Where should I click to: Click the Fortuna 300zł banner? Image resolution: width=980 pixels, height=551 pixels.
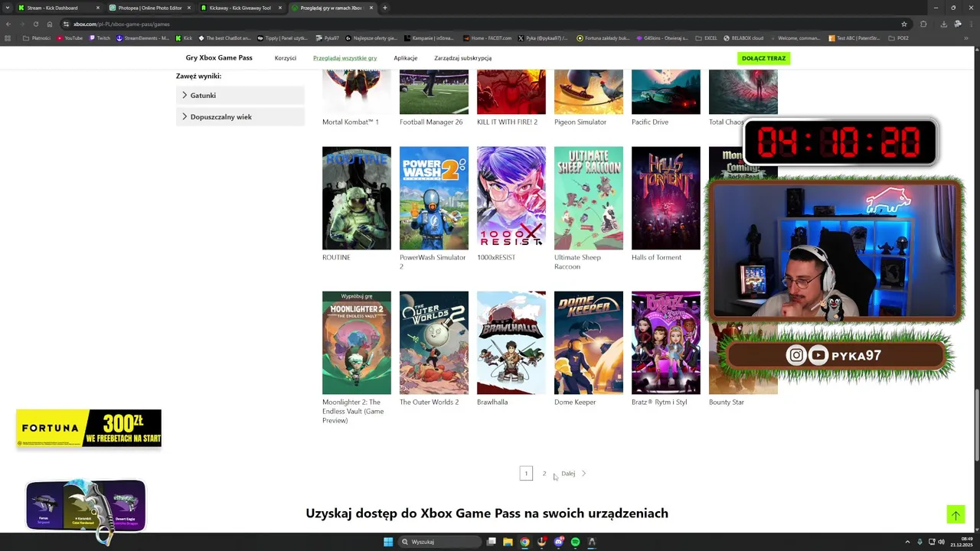pyautogui.click(x=89, y=428)
